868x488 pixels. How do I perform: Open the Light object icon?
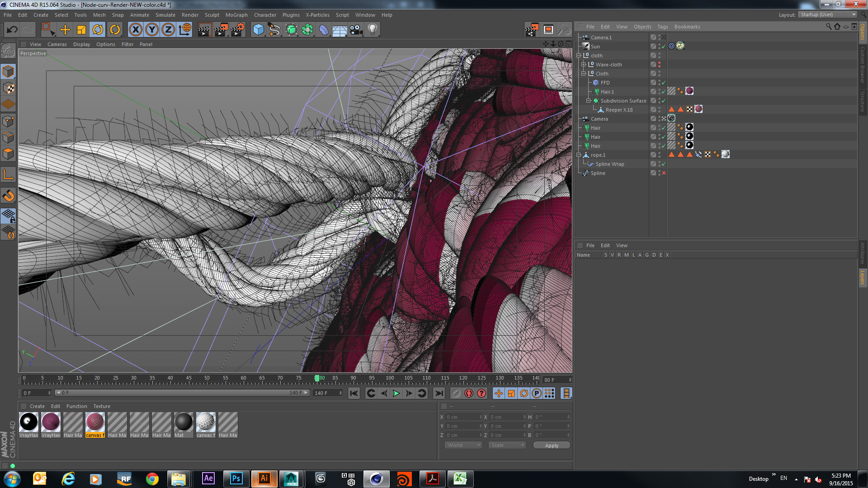[x=372, y=30]
